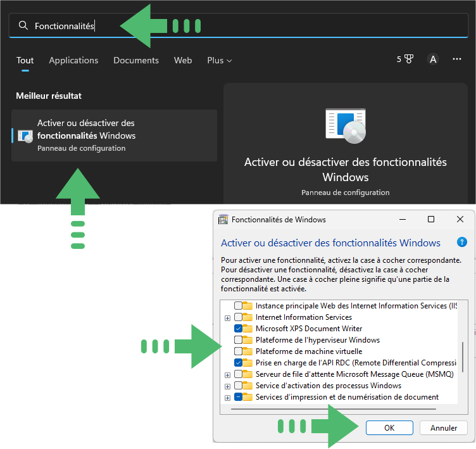Click the Instance principale Web IIS folder icon
Screen dimensions: 476x449
pos(247,305)
